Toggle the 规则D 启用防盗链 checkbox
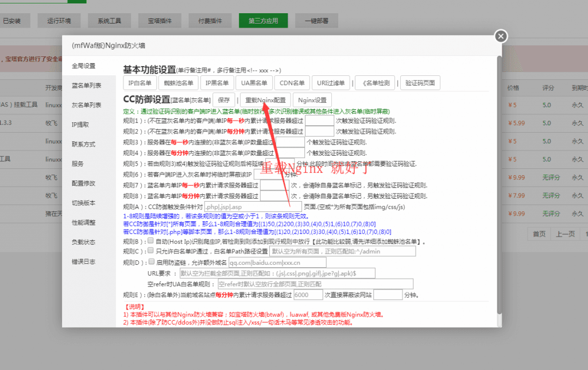Screen dimensions: 588x370 (x=150, y=262)
